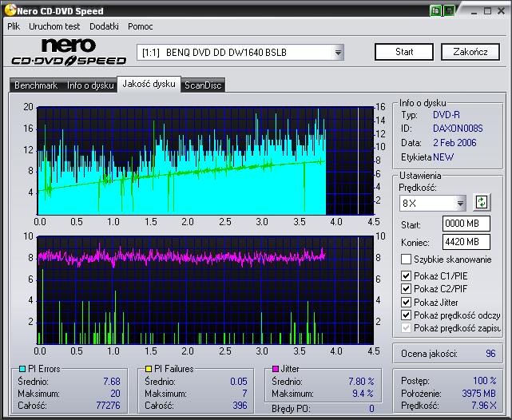
Task: Click the green copy-screenshot icon in title bar
Action: coord(435,10)
